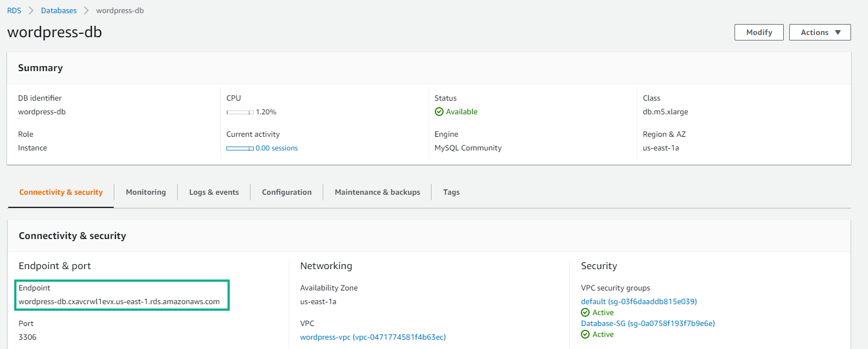Viewport: 868px width, 349px height.
Task: Open the Maintenance & backups tab
Action: coord(377,192)
